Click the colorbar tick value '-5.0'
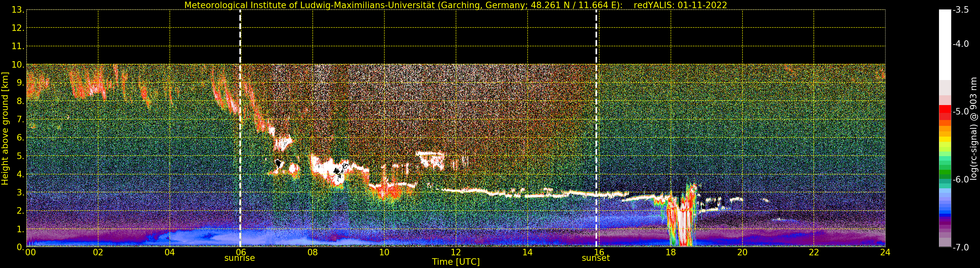Image resolution: width=980 pixels, height=268 pixels. click(961, 111)
